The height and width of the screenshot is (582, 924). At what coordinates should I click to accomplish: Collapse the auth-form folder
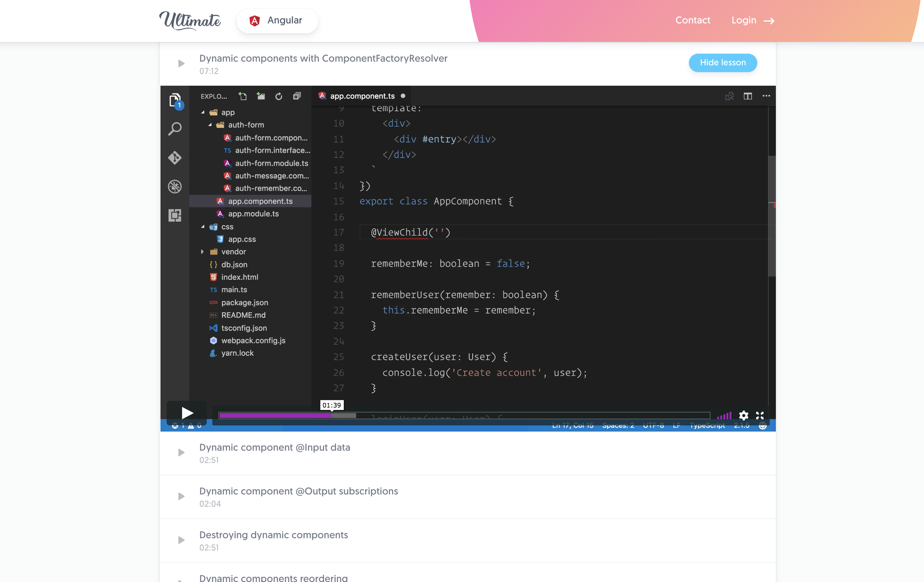[x=210, y=125]
